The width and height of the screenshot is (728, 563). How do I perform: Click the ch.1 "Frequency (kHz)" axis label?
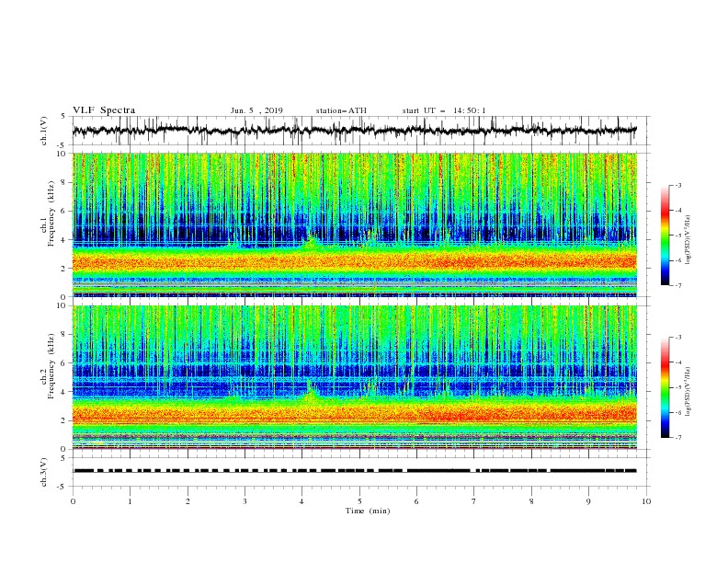pos(51,213)
